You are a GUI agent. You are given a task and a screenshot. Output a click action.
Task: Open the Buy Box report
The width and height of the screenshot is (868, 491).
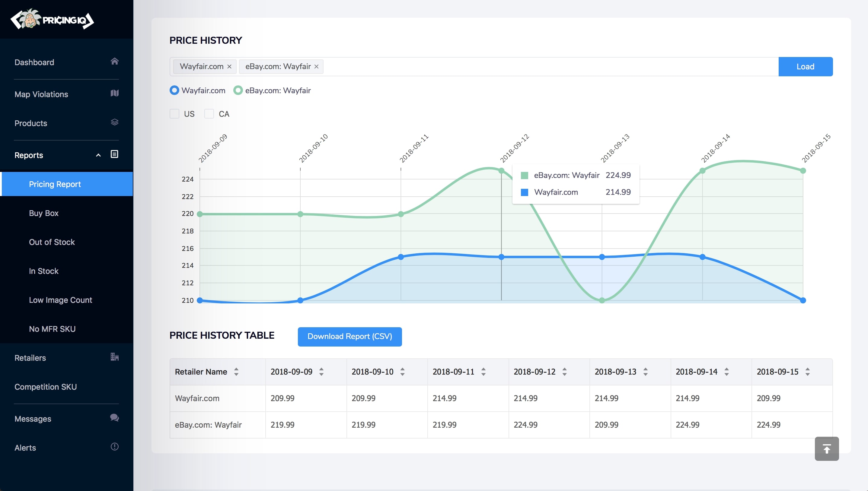(x=66, y=213)
